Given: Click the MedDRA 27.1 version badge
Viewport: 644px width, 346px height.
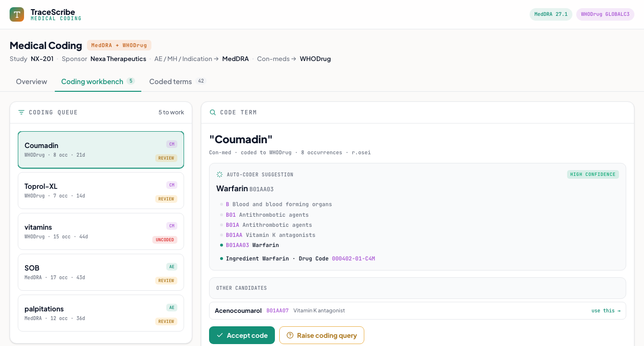Looking at the screenshot, I should (551, 14).
